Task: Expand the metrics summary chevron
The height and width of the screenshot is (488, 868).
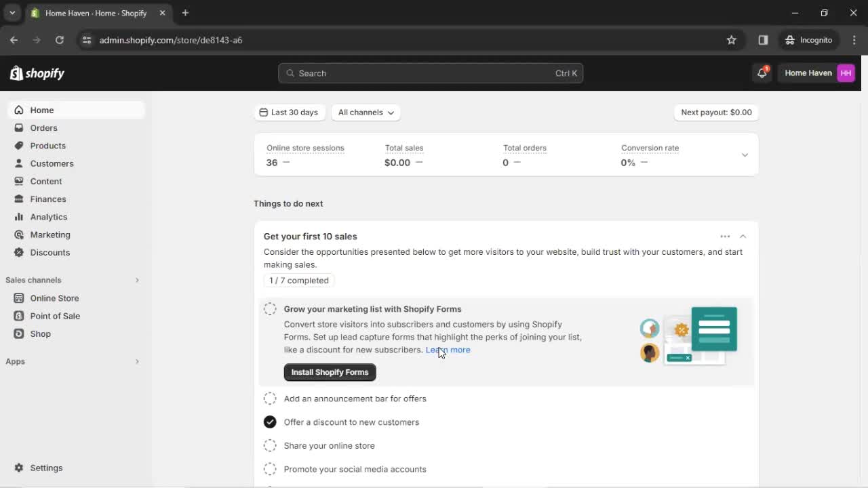Action: pos(745,155)
